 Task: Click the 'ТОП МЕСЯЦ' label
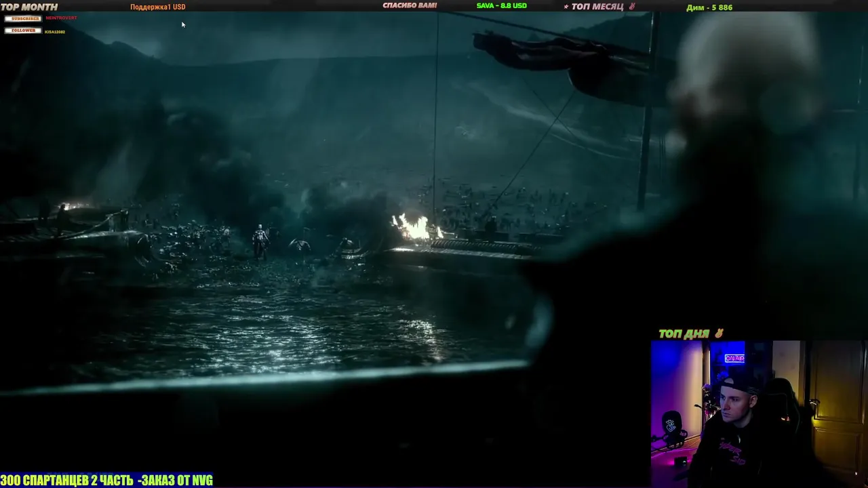(597, 7)
